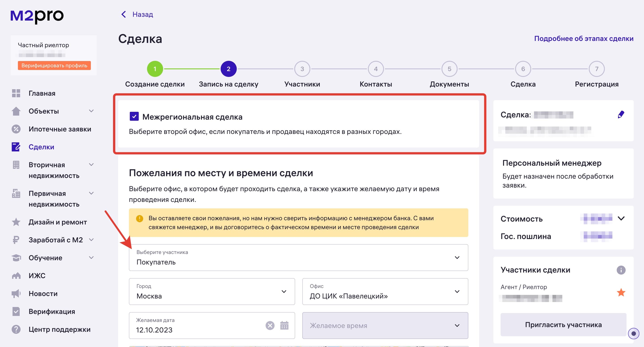The width and height of the screenshot is (644, 347).
Task: Click the Частный риелтор profile label
Action: 43,45
